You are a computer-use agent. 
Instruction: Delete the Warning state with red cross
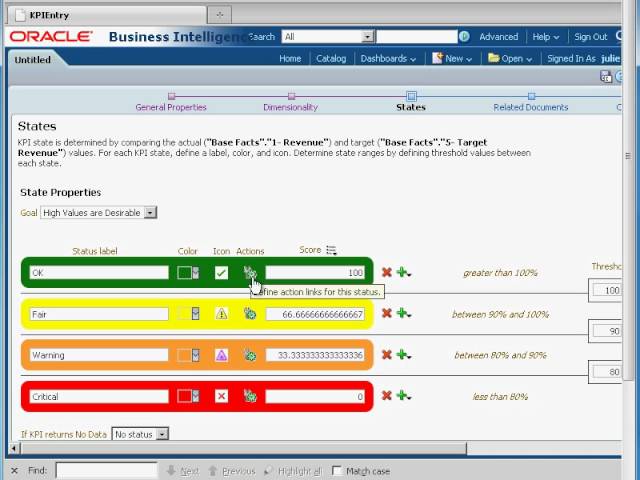click(387, 355)
